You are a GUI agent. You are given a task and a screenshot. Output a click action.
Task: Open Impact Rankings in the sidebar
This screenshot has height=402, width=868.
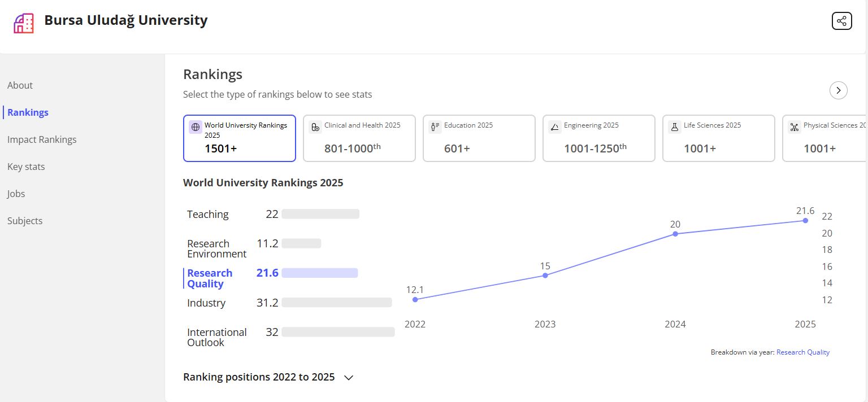[42, 139]
